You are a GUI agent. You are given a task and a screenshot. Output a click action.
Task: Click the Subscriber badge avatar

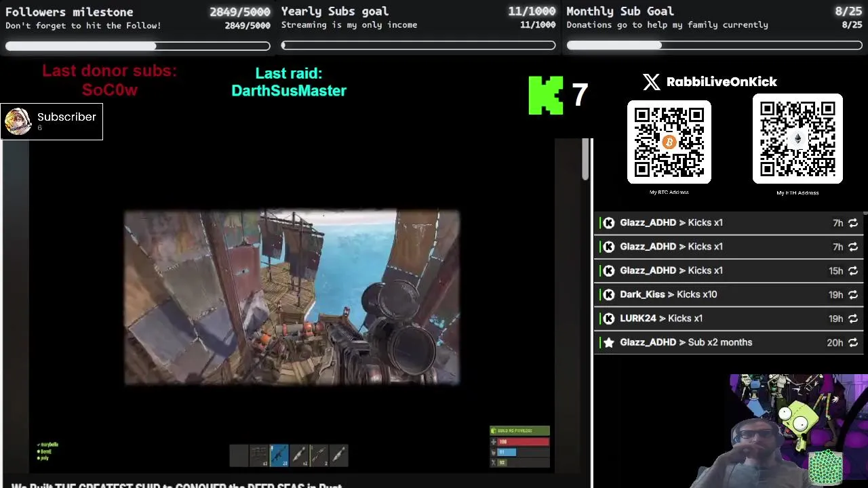pos(18,121)
